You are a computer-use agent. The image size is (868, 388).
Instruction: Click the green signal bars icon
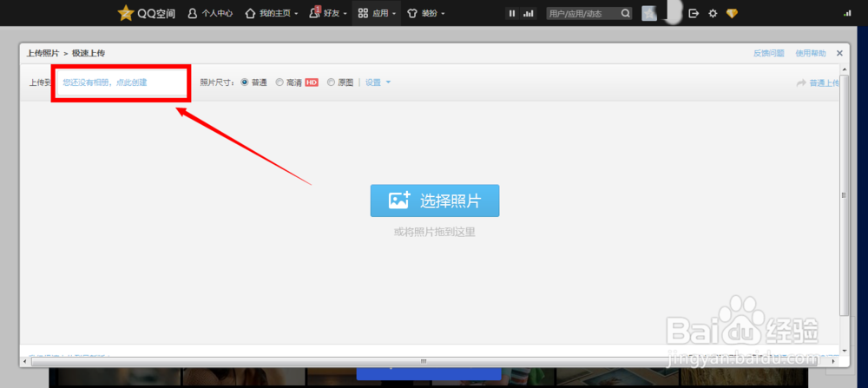[x=847, y=13]
